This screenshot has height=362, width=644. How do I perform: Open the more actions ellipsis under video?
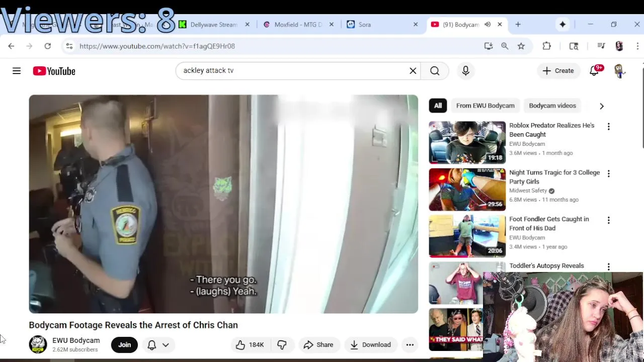pyautogui.click(x=410, y=344)
